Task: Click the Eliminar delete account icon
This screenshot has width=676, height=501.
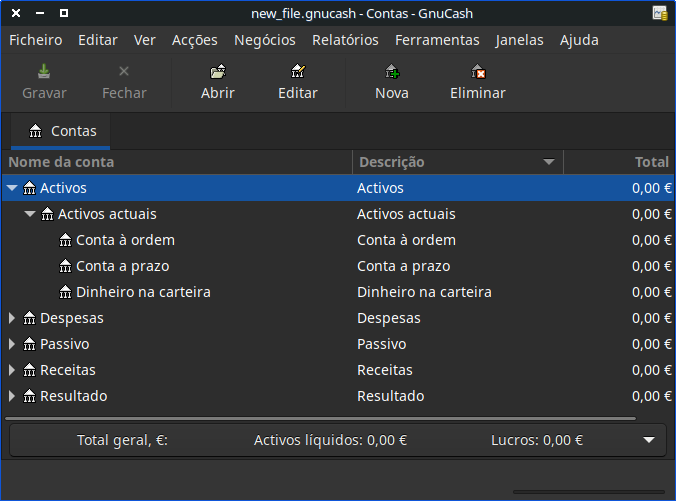Action: pos(478,72)
